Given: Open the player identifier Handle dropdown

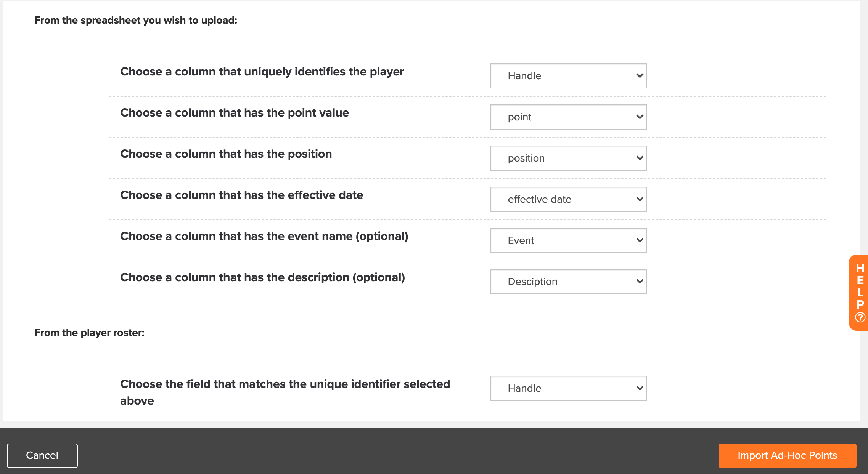Looking at the screenshot, I should tap(568, 76).
